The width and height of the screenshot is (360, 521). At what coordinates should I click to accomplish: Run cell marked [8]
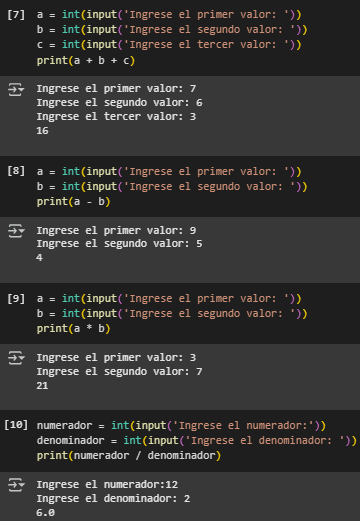pos(16,171)
